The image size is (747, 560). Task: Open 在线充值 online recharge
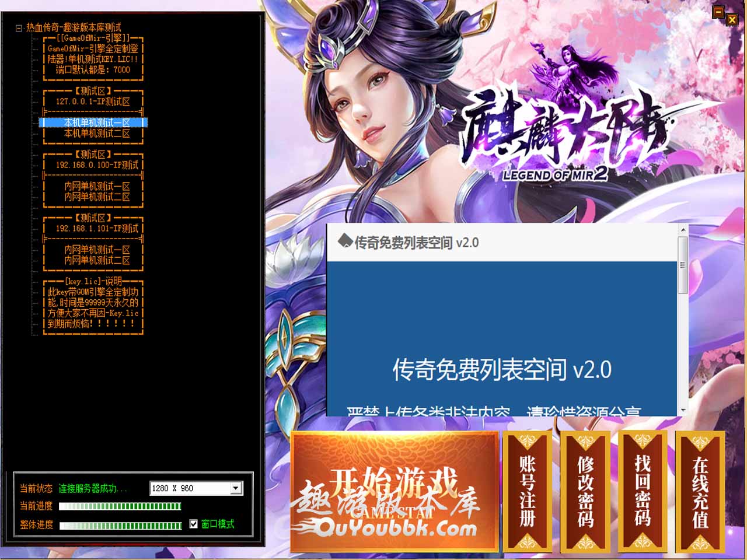[x=700, y=492]
